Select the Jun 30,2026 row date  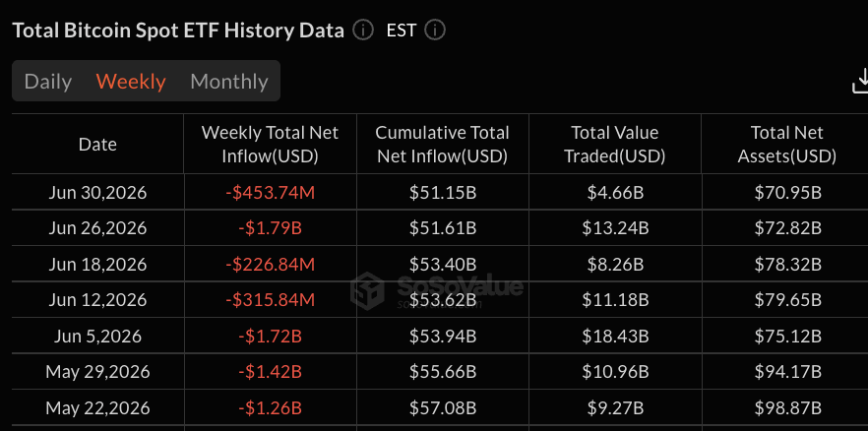98,193
